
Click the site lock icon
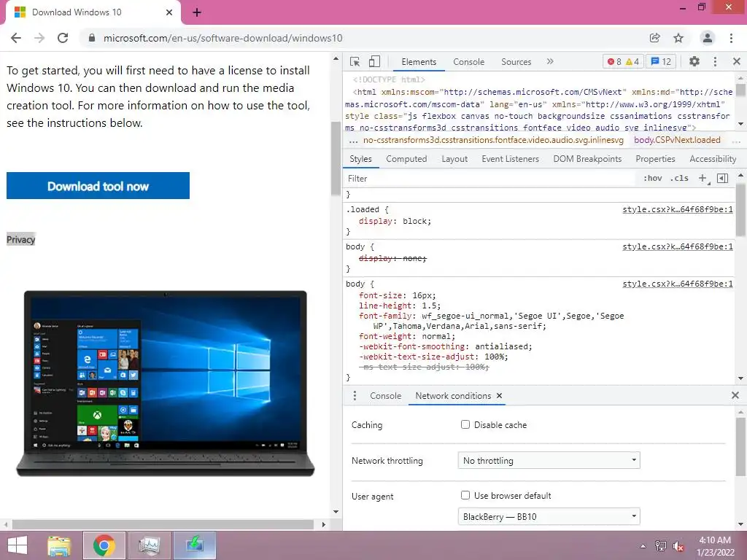point(92,38)
